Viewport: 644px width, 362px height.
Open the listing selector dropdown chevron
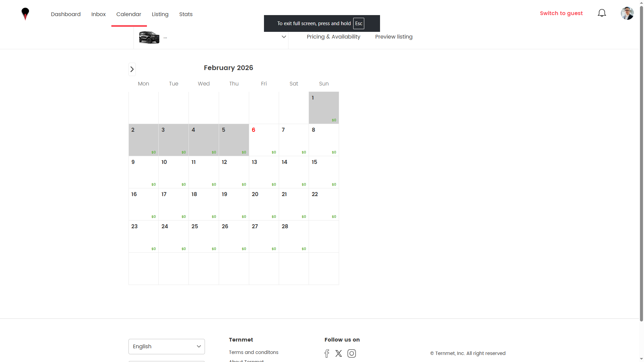284,37
